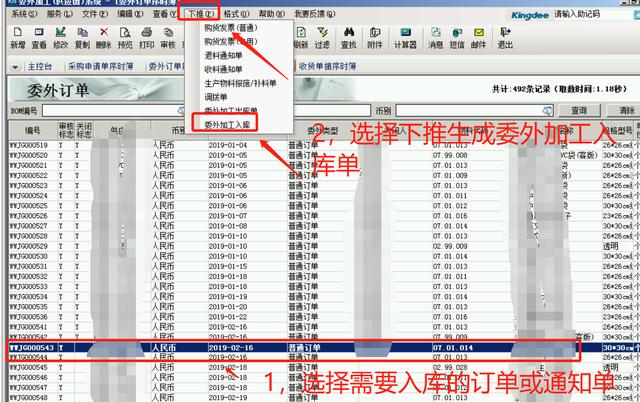Click into the BOM编号 input field
This screenshot has width=640, height=402.
coord(114,111)
